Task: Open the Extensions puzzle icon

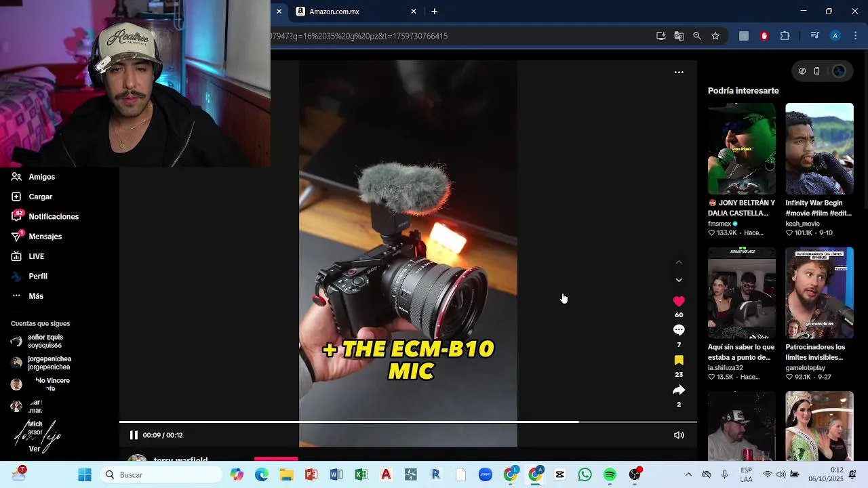Action: (x=785, y=36)
